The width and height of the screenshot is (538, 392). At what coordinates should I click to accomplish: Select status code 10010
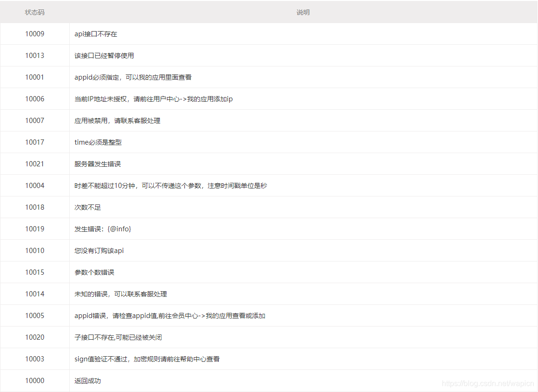point(34,250)
